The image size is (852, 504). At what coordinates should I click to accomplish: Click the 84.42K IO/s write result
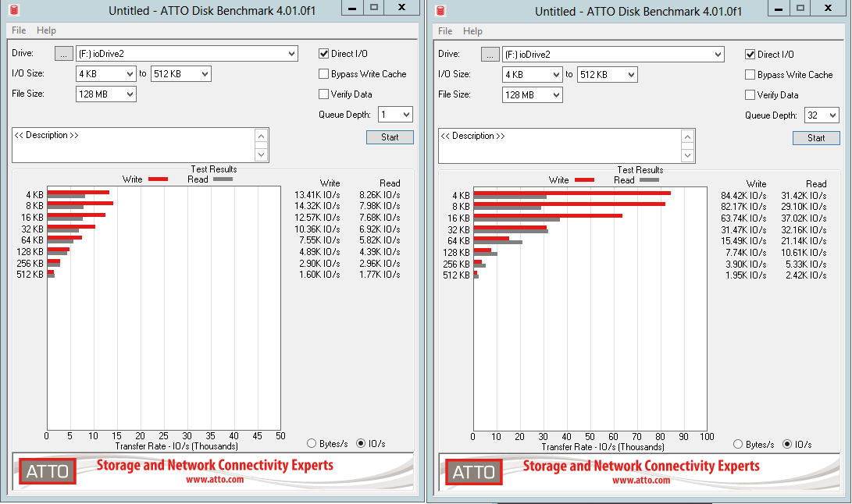coord(744,196)
